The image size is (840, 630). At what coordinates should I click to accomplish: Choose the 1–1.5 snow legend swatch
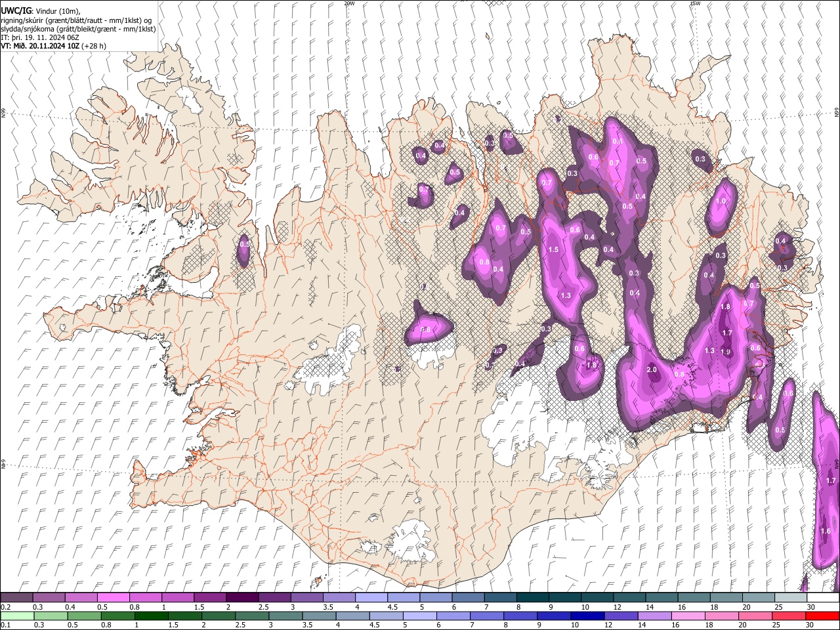[x=178, y=597]
